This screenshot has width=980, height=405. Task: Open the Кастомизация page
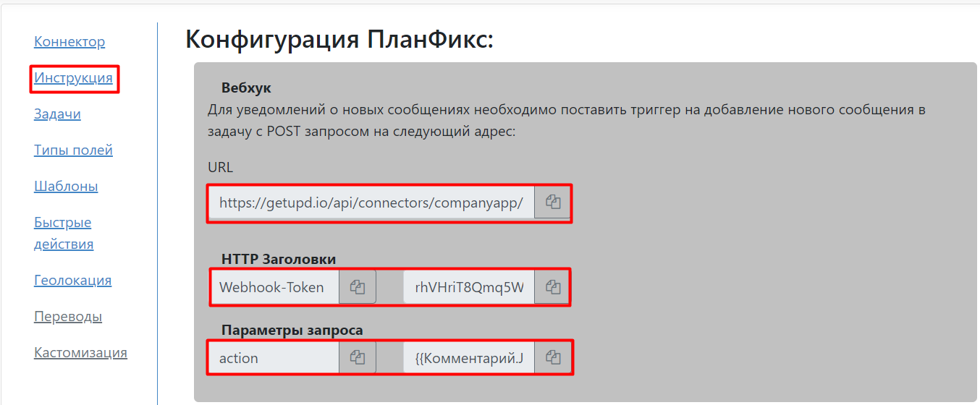pos(80,352)
